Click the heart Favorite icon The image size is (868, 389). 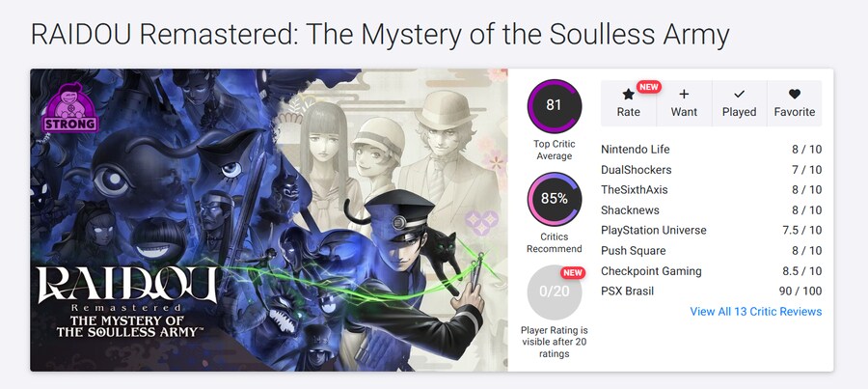795,95
